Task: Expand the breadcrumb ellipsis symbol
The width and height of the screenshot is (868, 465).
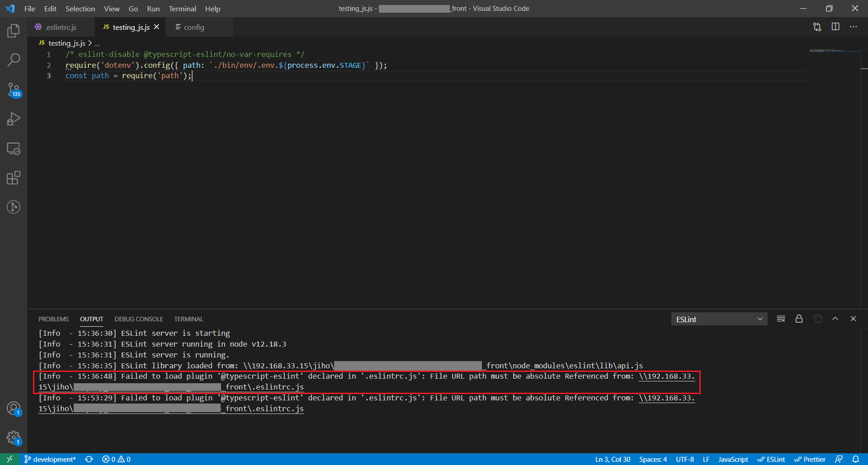Action: click(x=97, y=43)
